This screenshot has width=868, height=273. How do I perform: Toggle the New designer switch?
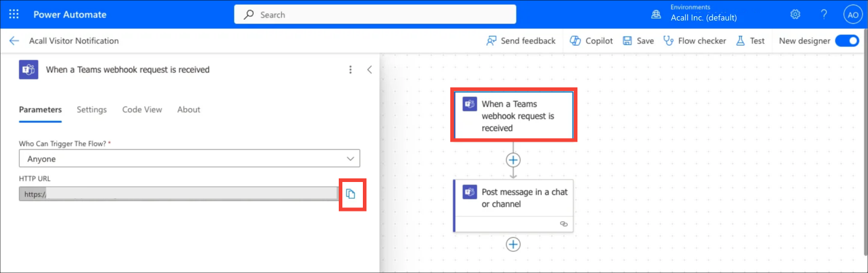846,41
